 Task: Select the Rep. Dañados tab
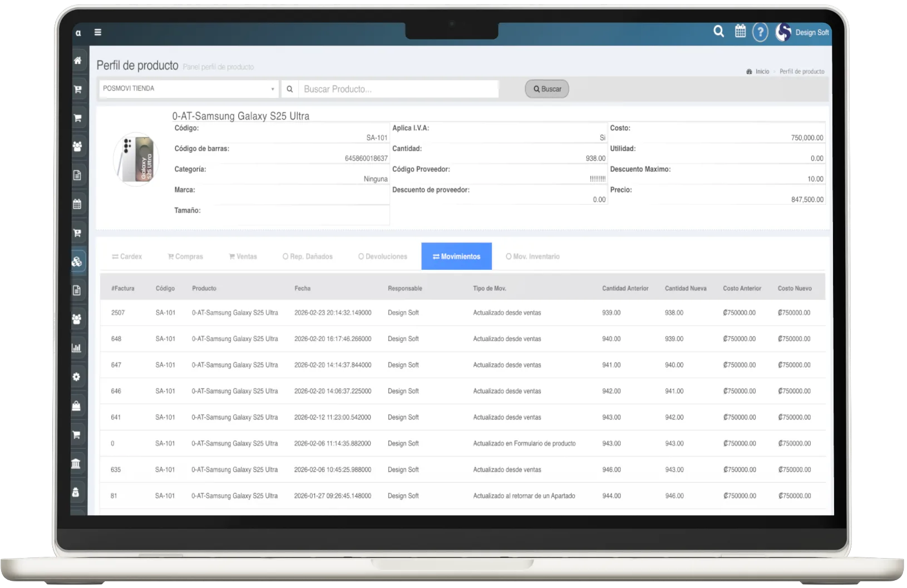click(308, 256)
